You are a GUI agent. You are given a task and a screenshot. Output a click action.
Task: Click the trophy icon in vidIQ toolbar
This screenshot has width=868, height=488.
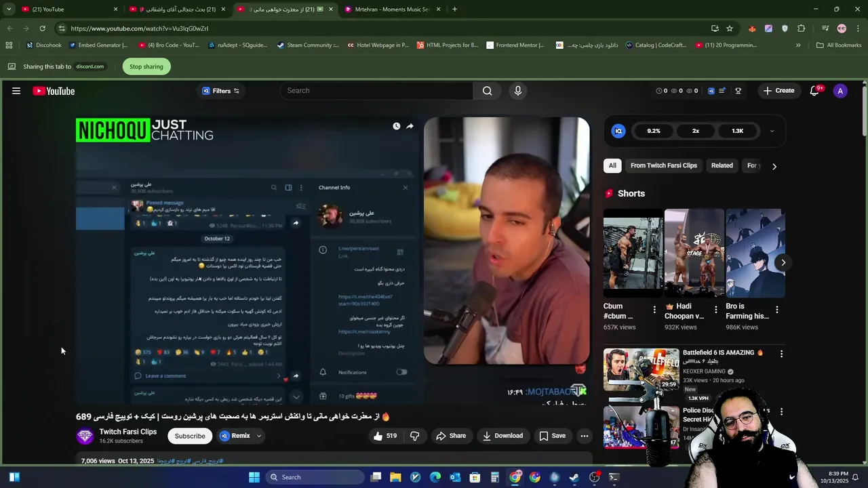tap(738, 91)
